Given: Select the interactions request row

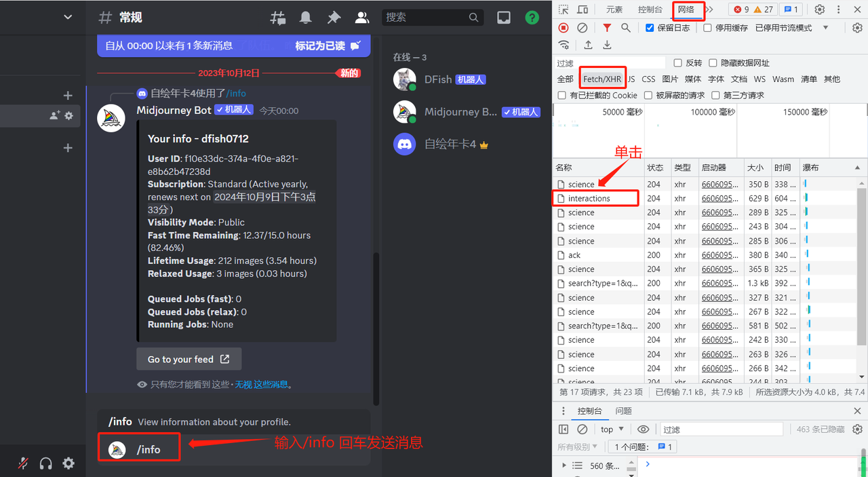Looking at the screenshot, I should (x=589, y=199).
